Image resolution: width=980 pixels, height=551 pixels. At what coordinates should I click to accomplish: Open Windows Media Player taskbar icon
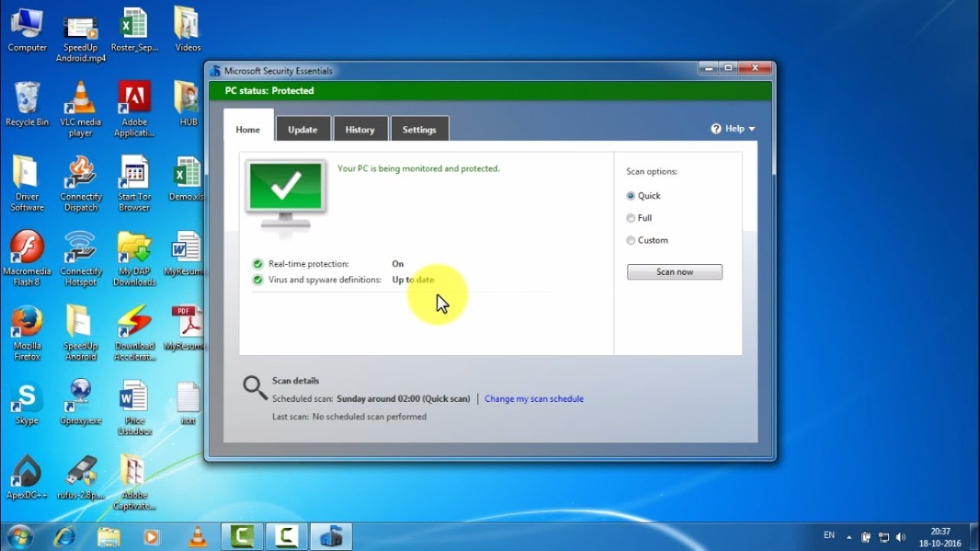point(152,536)
